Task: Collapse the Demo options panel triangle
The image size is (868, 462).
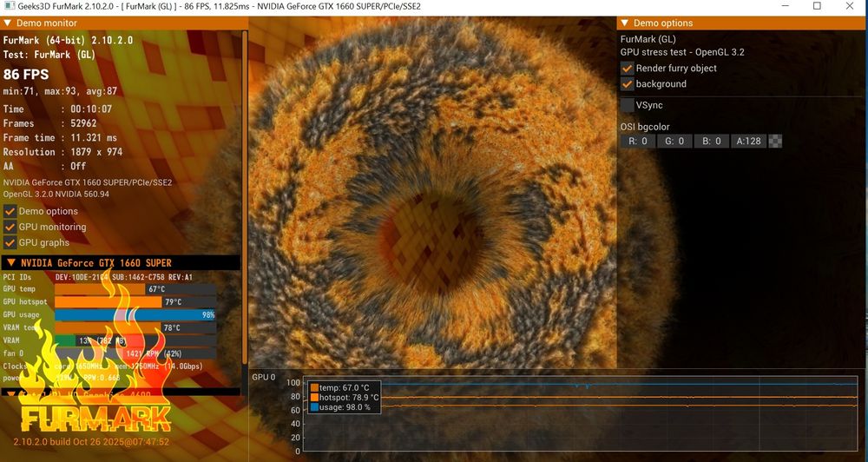Action: point(624,23)
